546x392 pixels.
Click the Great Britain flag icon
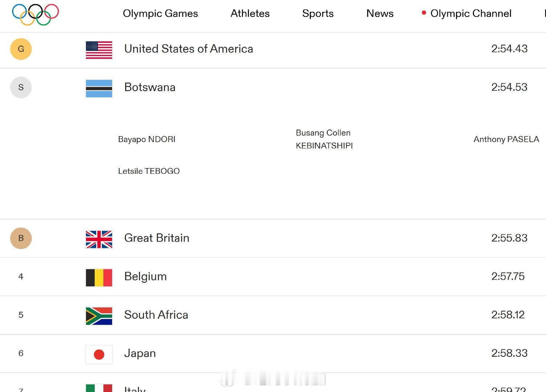click(x=99, y=240)
